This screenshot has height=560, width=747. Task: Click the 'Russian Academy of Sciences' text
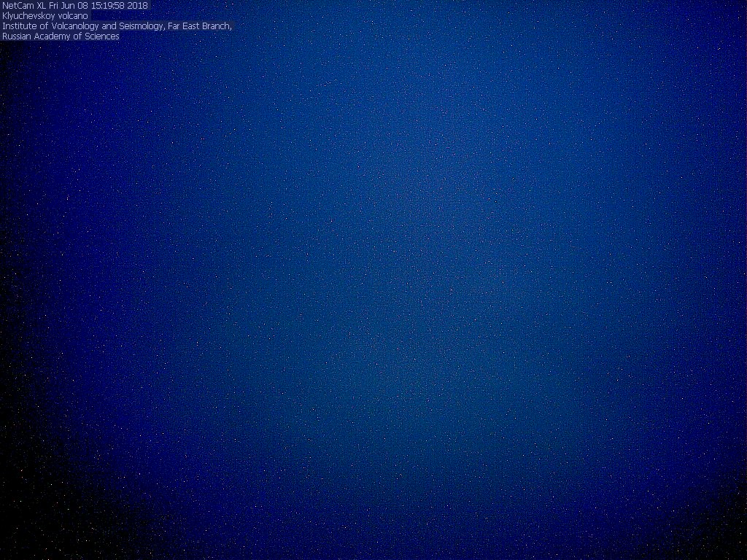point(61,36)
